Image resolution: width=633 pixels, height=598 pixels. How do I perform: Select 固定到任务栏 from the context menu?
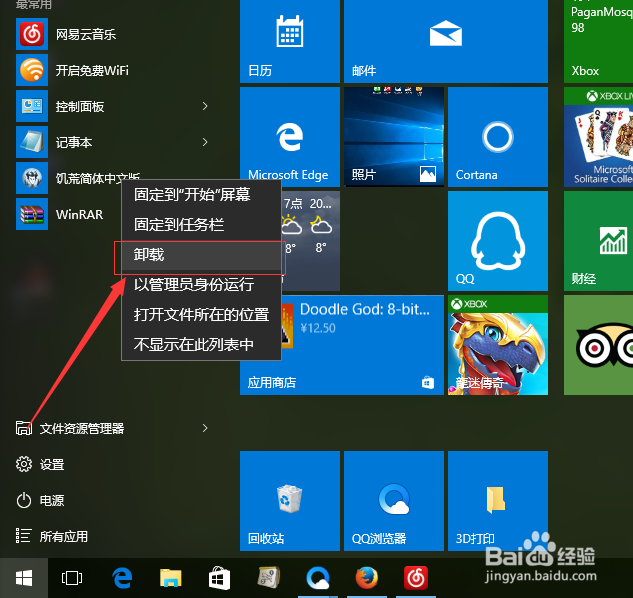201,225
